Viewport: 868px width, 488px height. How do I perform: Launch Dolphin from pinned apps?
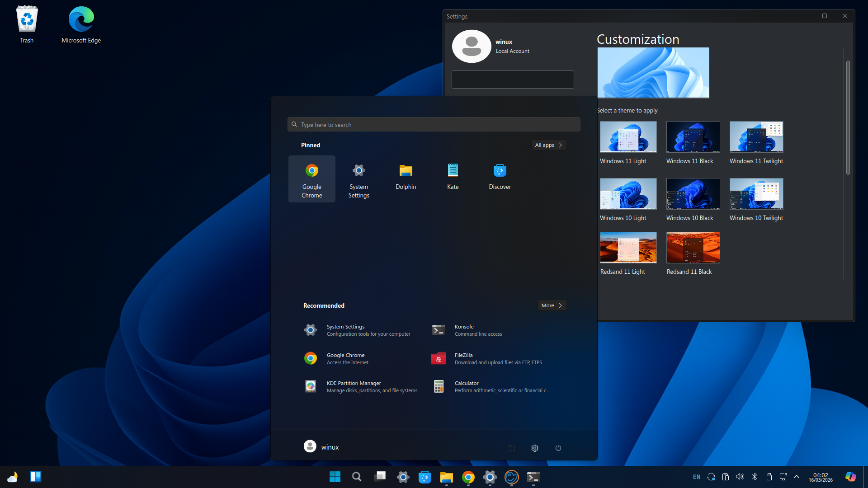[406, 177]
